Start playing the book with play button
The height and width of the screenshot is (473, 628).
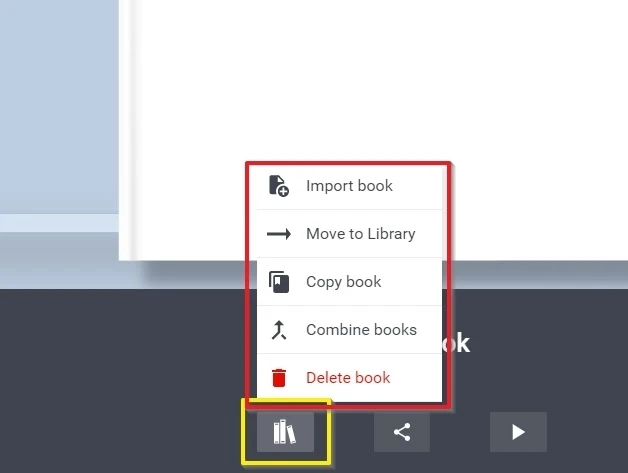click(518, 432)
